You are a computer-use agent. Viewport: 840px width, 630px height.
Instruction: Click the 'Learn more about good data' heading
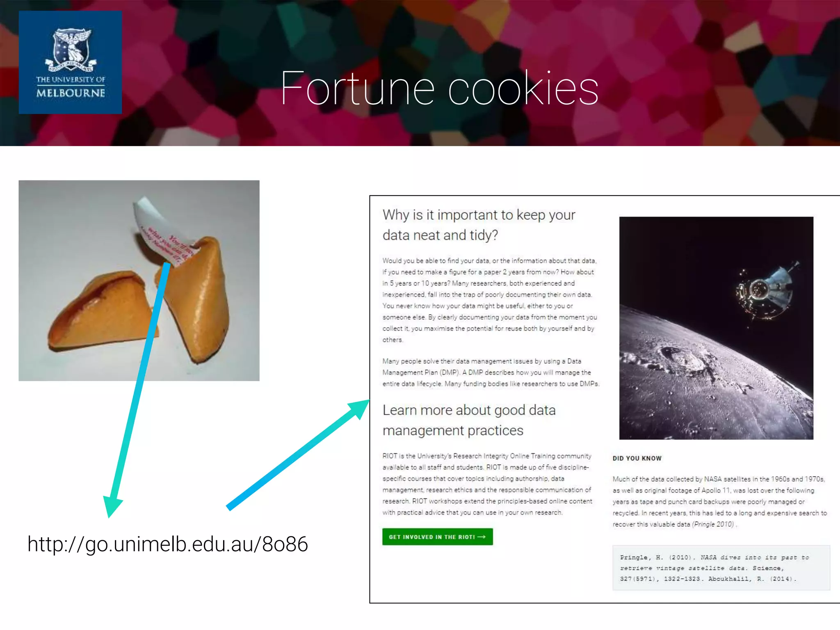click(x=469, y=420)
